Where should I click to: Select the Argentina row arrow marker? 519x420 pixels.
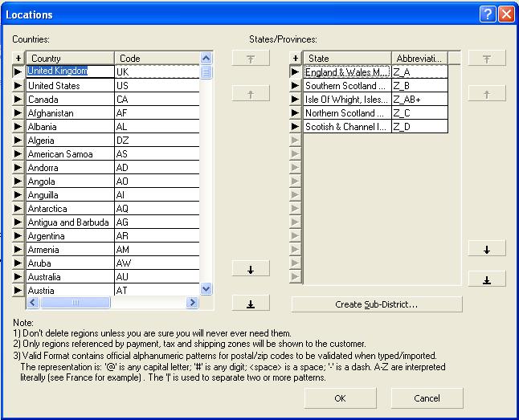18,235
